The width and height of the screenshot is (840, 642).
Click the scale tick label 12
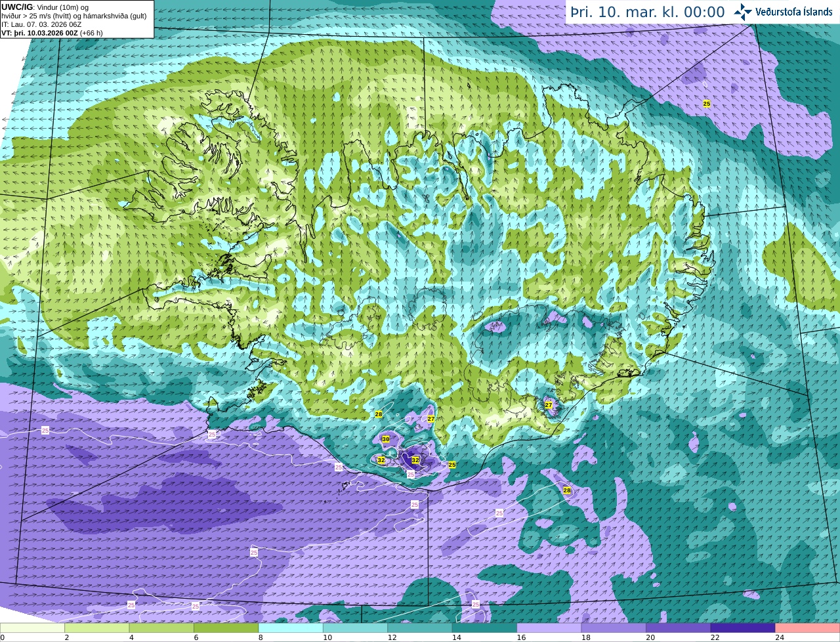pos(392,637)
